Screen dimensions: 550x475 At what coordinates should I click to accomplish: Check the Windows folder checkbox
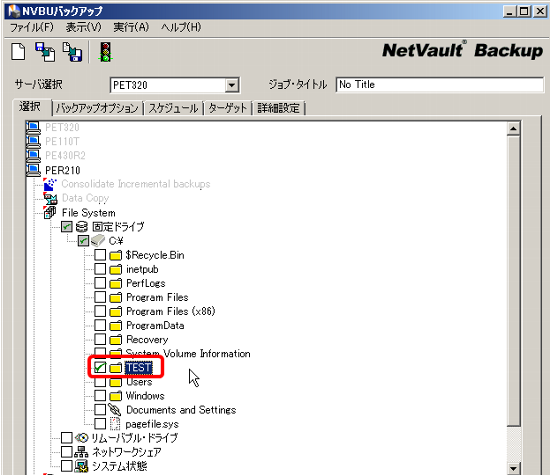[x=100, y=395]
